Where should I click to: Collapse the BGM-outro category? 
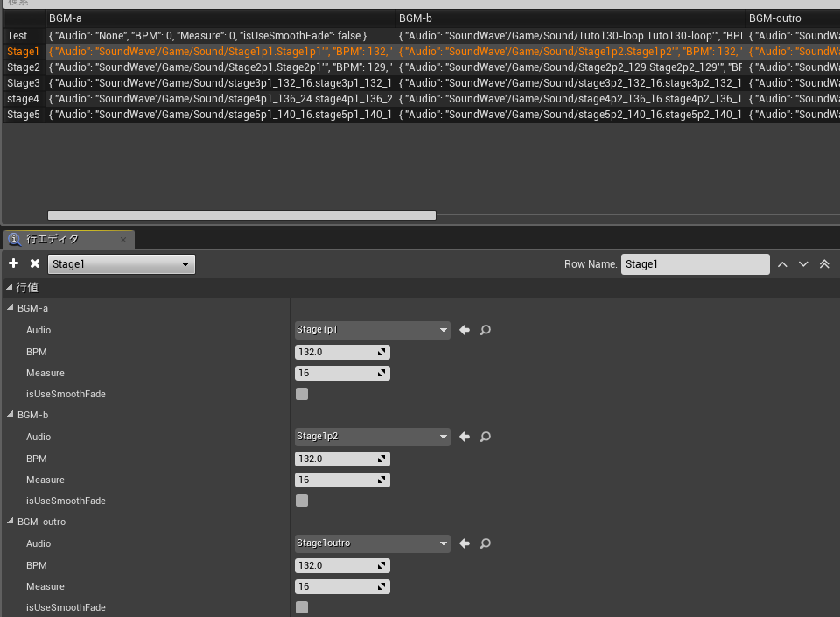click(10, 521)
